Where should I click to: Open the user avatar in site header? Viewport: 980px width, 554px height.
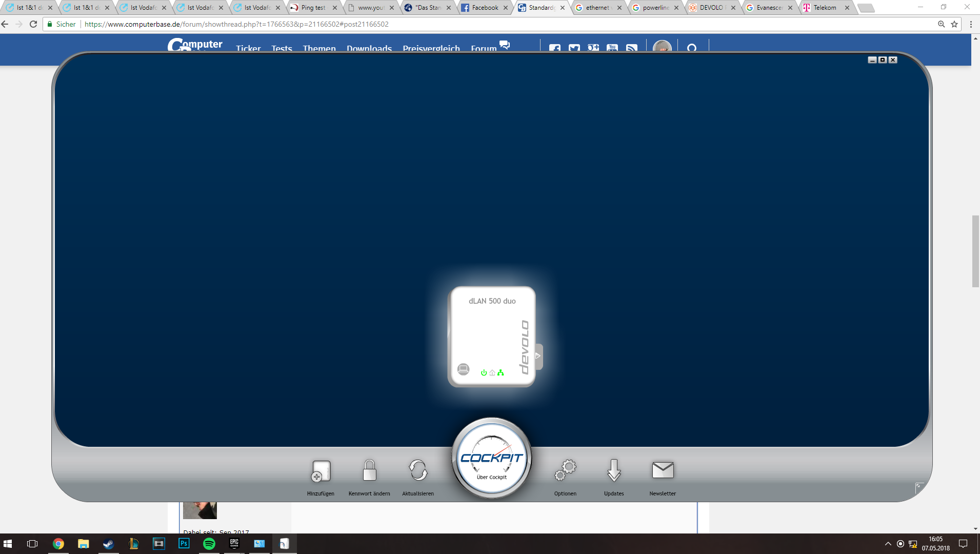click(x=662, y=47)
